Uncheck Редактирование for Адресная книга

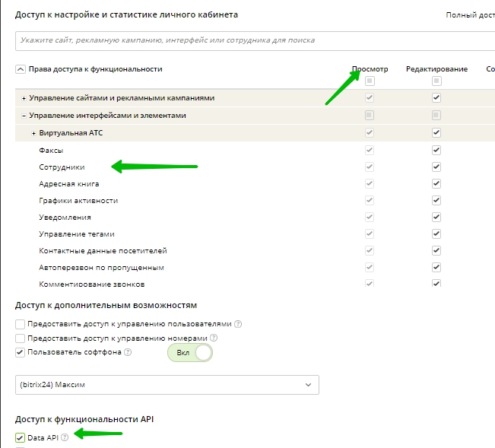coord(436,183)
